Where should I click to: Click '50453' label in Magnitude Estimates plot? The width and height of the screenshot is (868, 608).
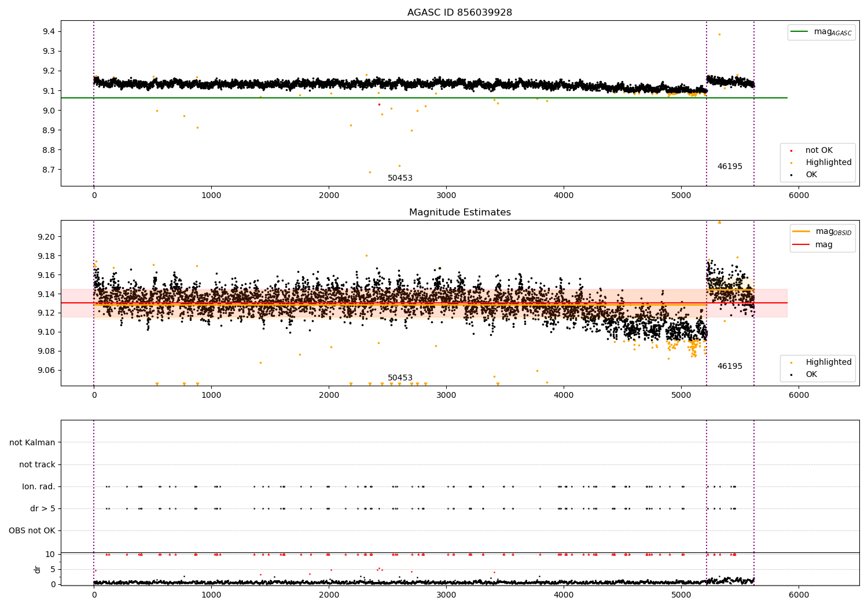(x=400, y=378)
